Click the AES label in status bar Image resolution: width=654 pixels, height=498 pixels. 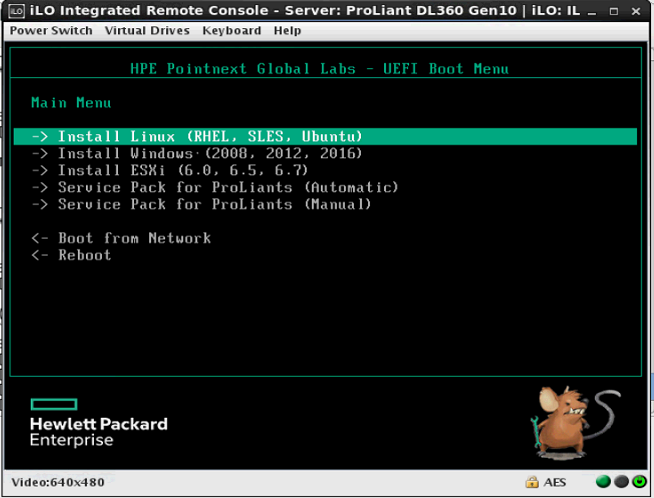555,483
